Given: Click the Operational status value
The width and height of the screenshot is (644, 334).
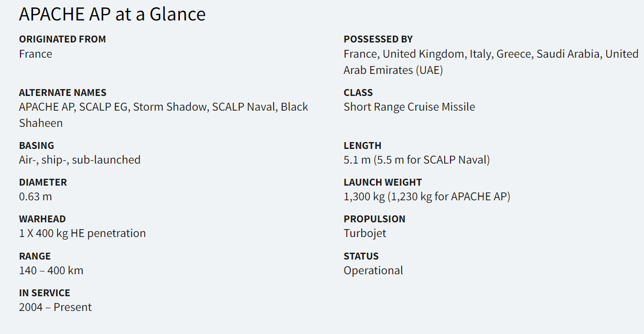Looking at the screenshot, I should 373,271.
